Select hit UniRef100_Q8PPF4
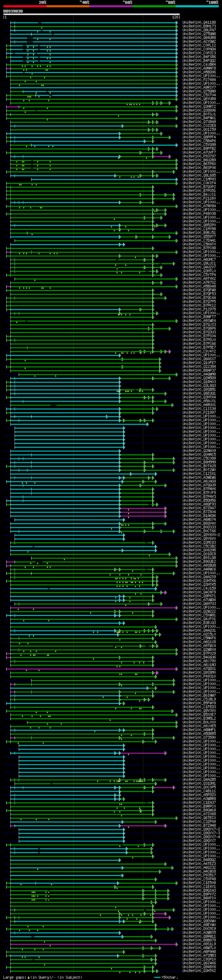Image resolution: width=222 pixels, height=980 pixels. point(199,137)
